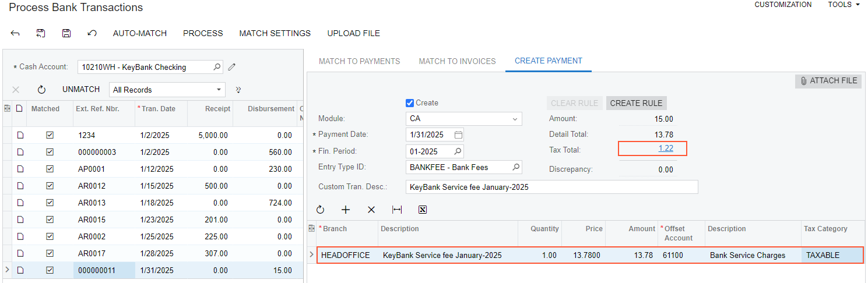Click the save disk icon
Image resolution: width=868 pixels, height=283 pixels.
(66, 33)
